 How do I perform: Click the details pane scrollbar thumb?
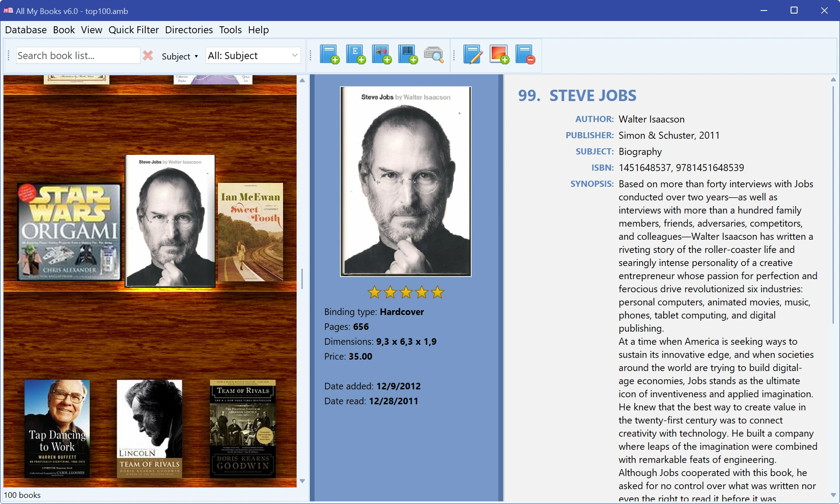833,204
